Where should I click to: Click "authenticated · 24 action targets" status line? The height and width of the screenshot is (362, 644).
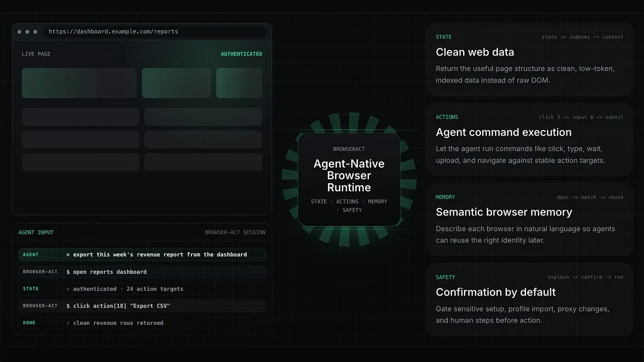[125, 289]
